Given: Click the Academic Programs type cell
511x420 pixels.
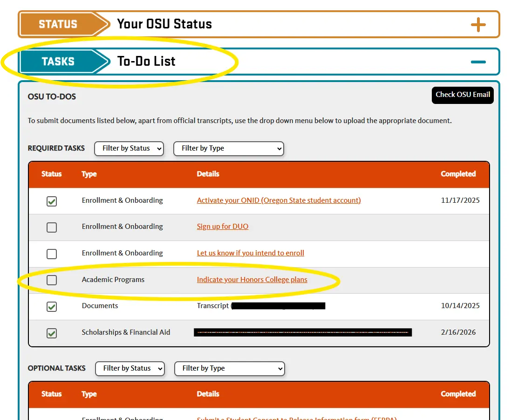Looking at the screenshot, I should point(113,280).
